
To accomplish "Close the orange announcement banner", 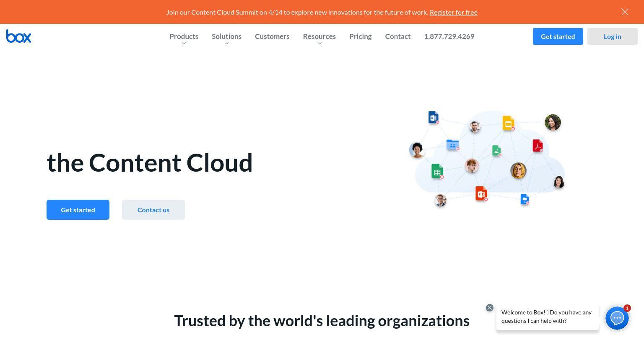I will (x=625, y=12).
